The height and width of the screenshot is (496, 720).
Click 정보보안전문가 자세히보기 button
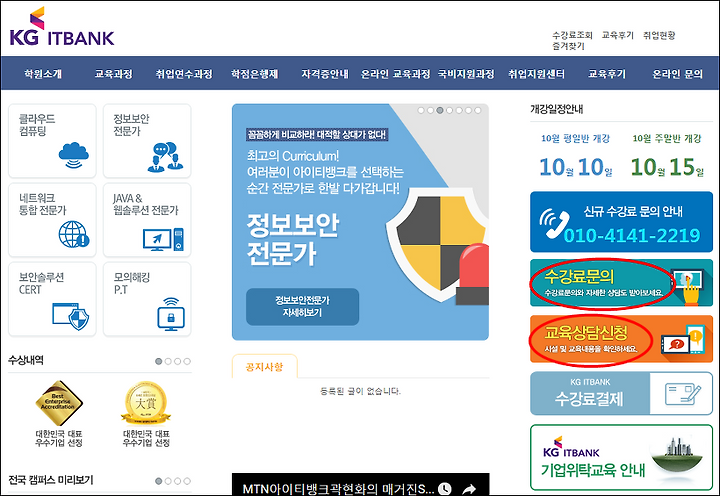coord(302,306)
